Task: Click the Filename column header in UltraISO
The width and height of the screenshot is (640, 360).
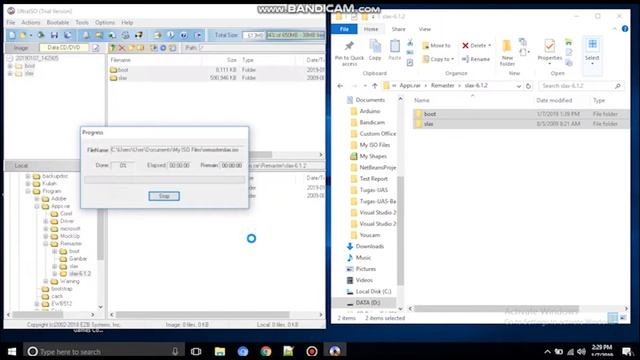Action: 120,60
